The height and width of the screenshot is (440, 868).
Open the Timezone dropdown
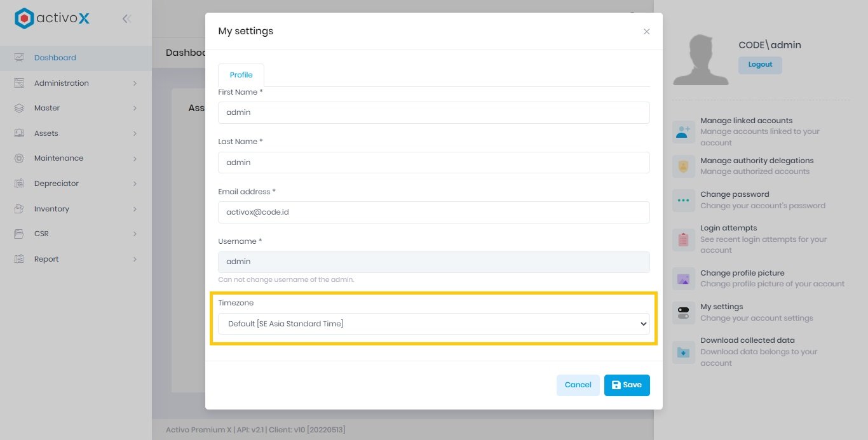pyautogui.click(x=433, y=324)
